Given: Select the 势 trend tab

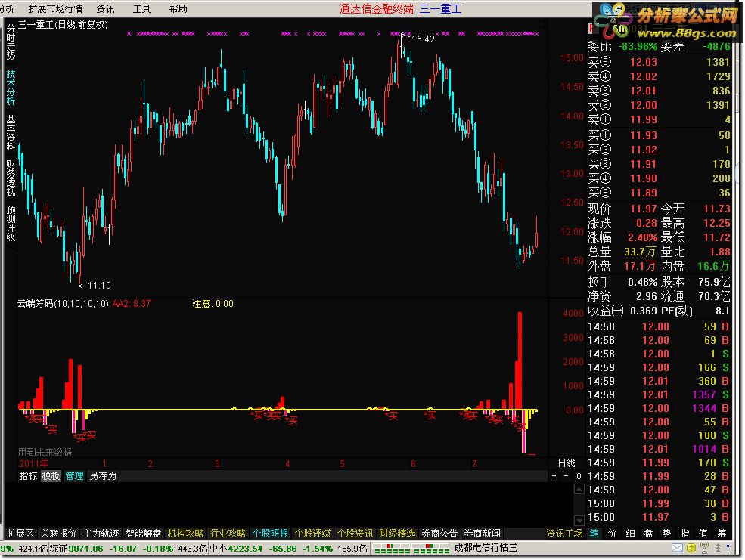Looking at the screenshot, I should pyautogui.click(x=666, y=534).
